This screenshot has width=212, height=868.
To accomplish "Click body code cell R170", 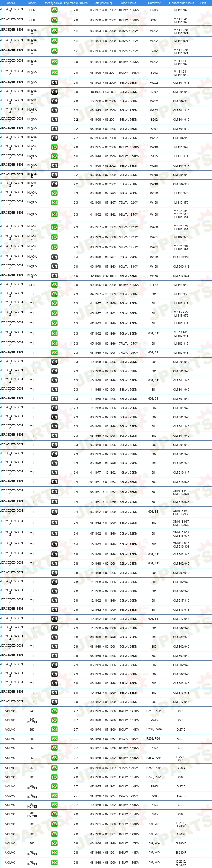I will tap(154, 285).
